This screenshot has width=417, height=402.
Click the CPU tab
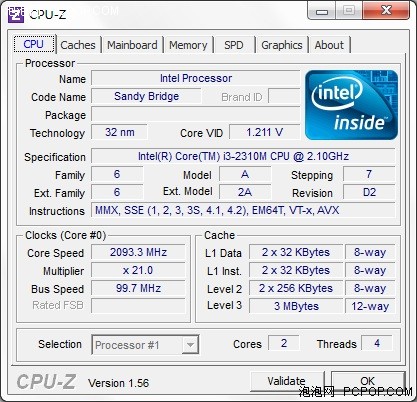34,44
